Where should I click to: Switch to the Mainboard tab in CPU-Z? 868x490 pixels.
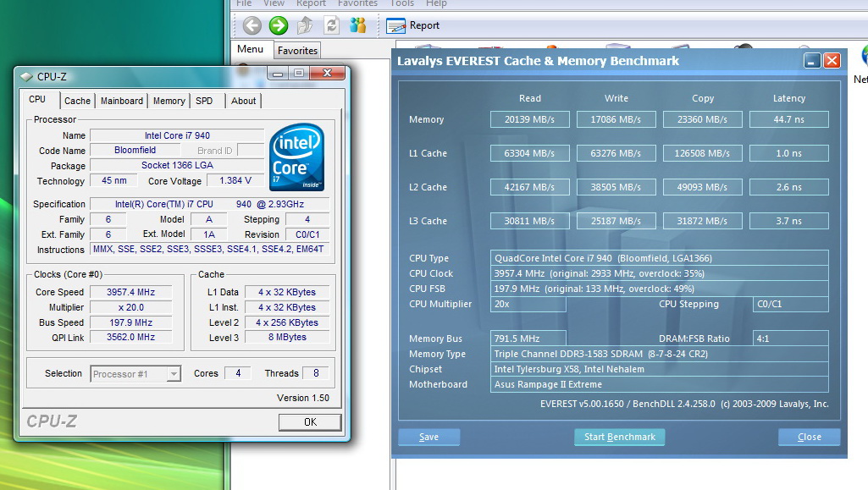pos(122,101)
